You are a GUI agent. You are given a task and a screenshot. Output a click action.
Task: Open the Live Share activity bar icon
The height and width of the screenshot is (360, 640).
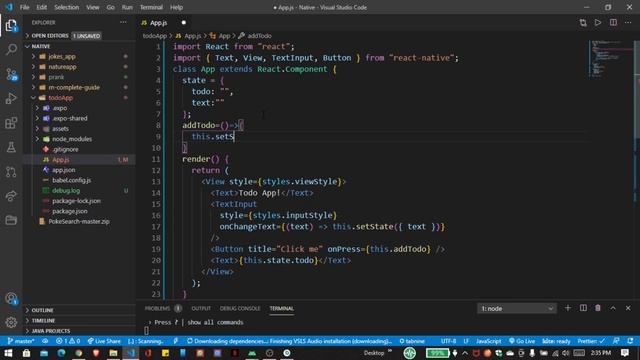tap(11, 196)
